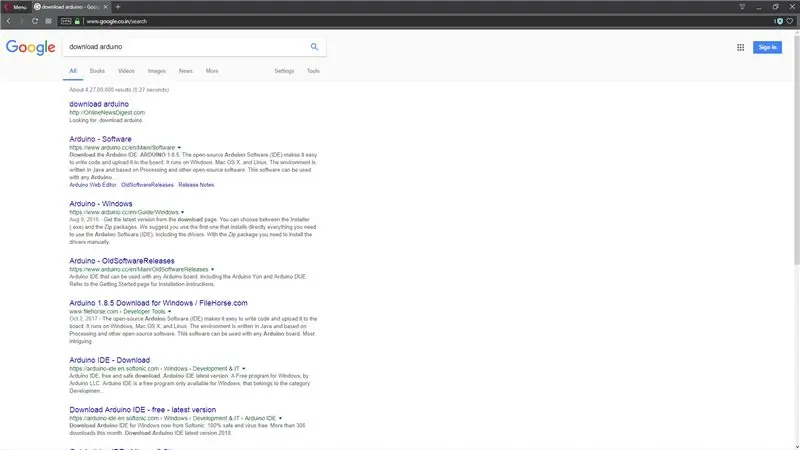Expand arrow next to softonic Arduino IDE URL
This screenshot has width=800, height=450.
[280, 418]
